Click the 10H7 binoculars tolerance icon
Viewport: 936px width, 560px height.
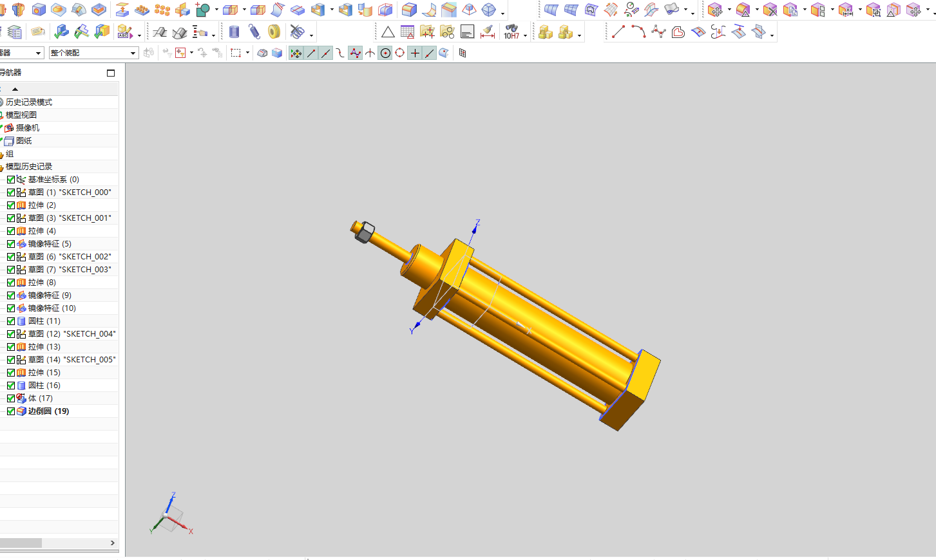pos(511,32)
